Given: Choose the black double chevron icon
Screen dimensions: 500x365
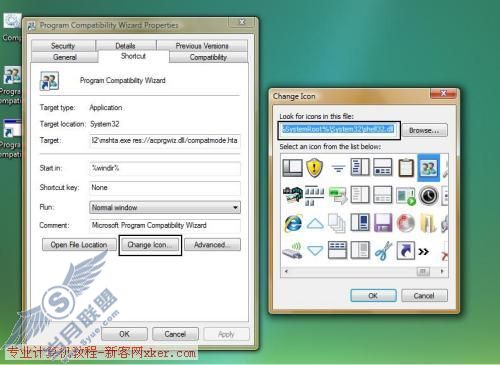Looking at the screenshot, I should click(x=423, y=251).
